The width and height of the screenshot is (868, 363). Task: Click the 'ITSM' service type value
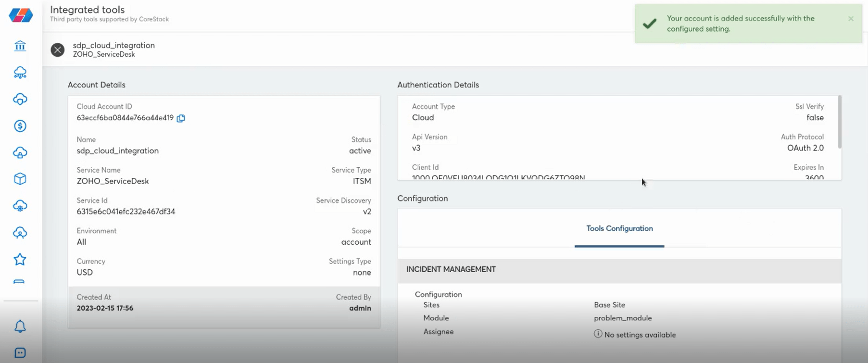click(x=362, y=181)
